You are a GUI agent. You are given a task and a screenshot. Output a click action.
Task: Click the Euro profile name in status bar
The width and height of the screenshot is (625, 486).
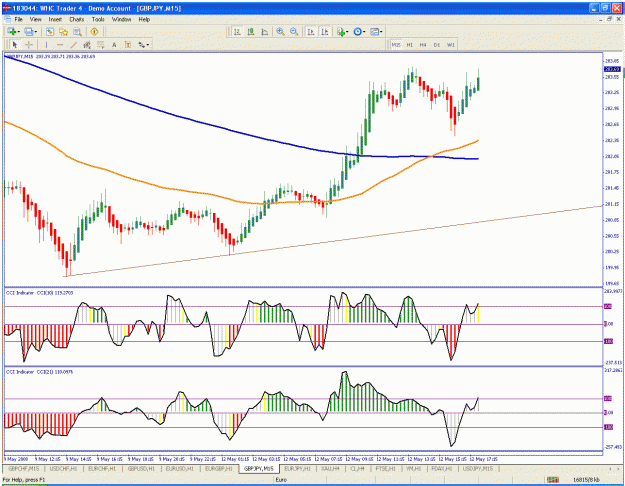coord(281,480)
